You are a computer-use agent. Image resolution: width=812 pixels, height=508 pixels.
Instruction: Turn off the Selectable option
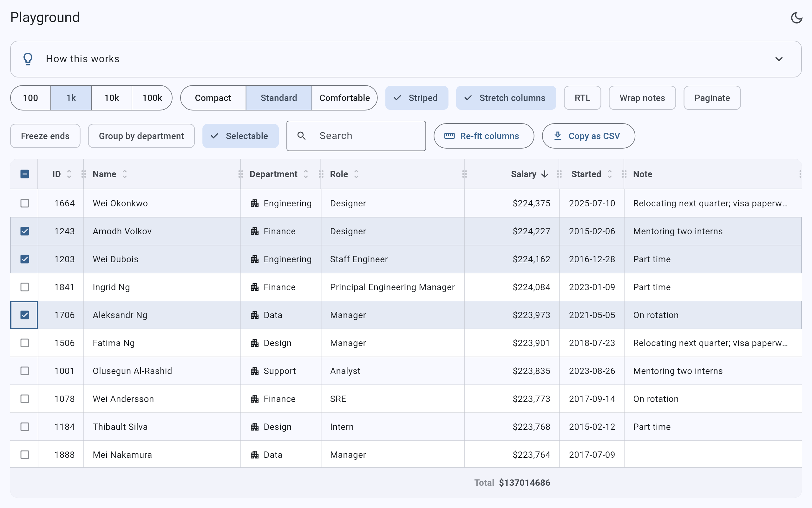(240, 136)
